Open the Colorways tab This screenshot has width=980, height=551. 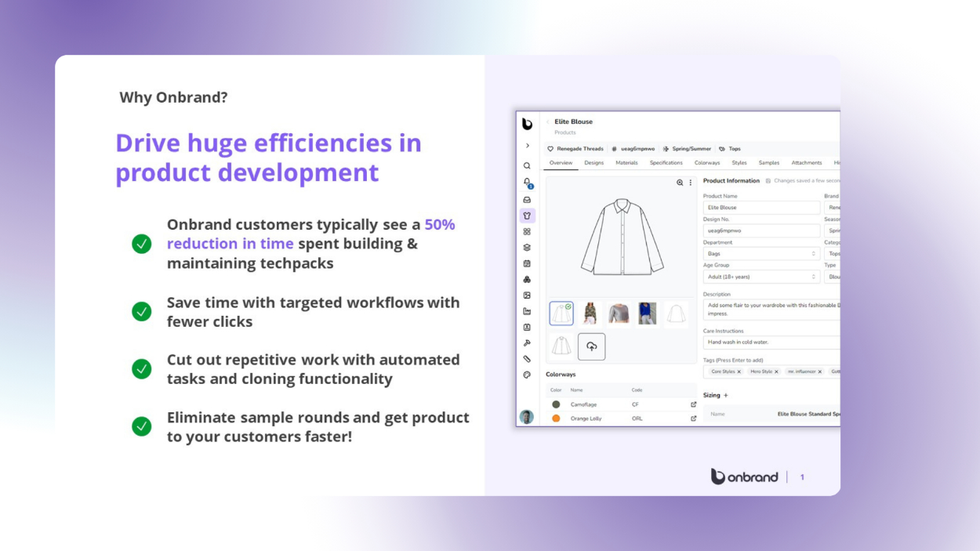point(707,163)
